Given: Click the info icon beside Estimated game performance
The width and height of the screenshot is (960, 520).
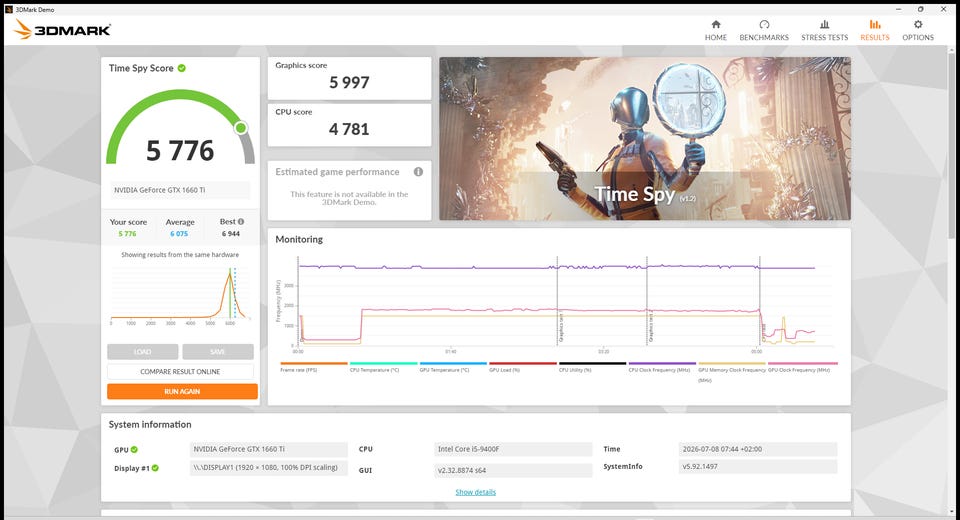Looking at the screenshot, I should (x=418, y=172).
